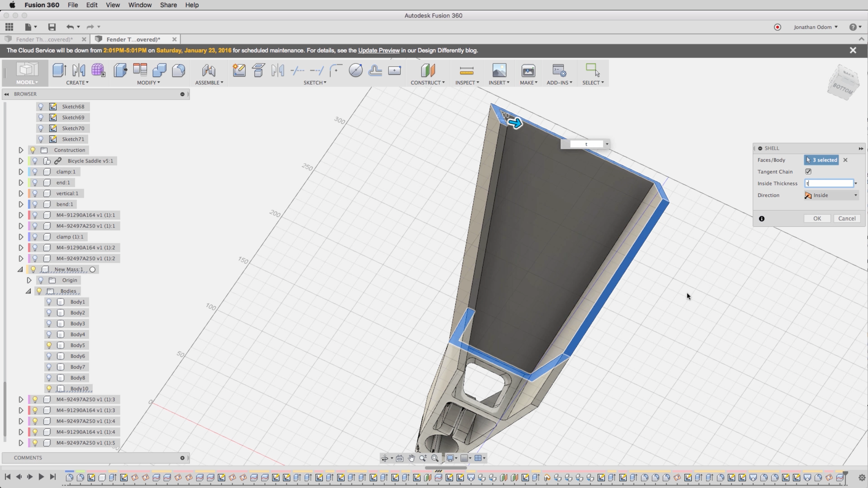
Task: Click the Inside Thickness input field
Action: coord(829,183)
